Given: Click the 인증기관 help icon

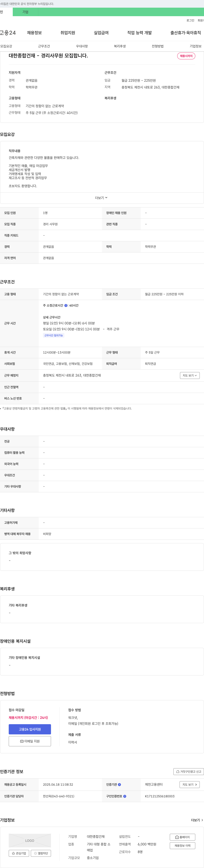Looking at the screenshot, I should [x=119, y=784].
